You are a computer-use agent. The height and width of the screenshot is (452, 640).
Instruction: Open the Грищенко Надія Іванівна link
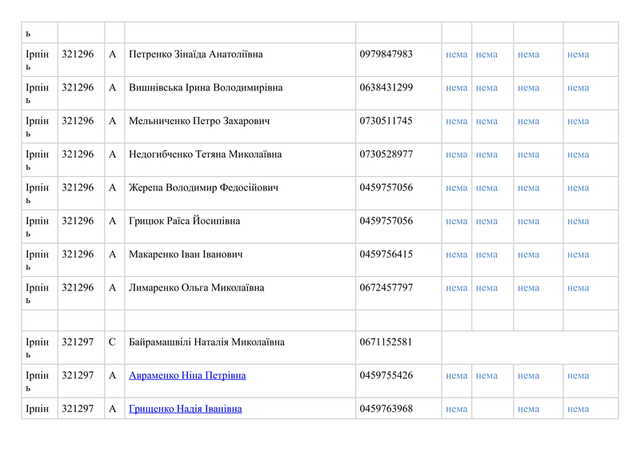tap(185, 409)
